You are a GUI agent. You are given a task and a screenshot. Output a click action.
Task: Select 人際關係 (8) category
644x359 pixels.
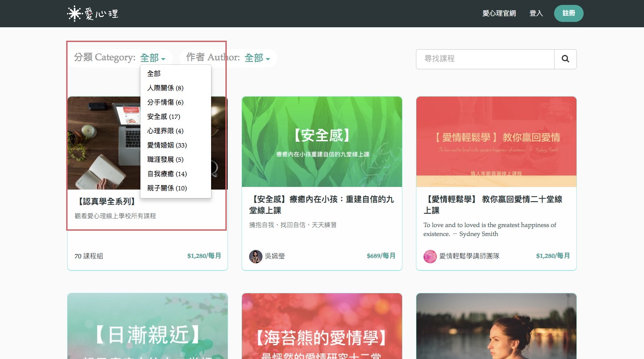pos(176,88)
